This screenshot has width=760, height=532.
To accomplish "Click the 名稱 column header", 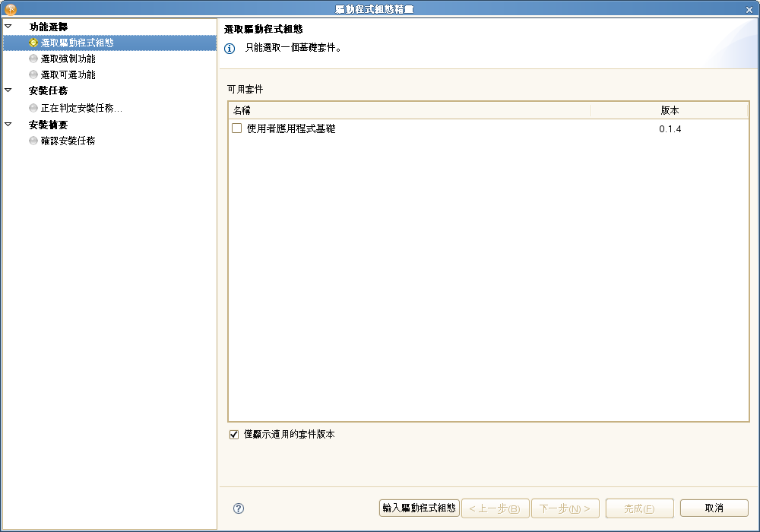I will point(410,110).
